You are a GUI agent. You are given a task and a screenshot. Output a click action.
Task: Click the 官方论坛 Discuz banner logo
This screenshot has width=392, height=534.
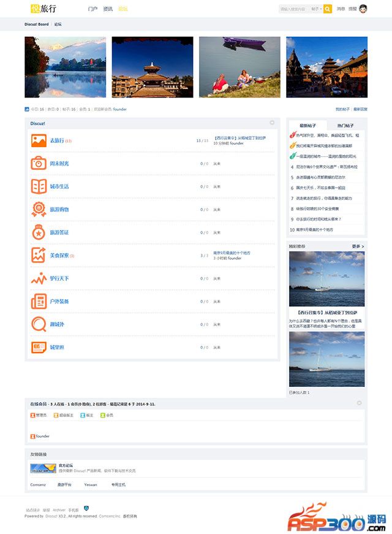(x=43, y=468)
